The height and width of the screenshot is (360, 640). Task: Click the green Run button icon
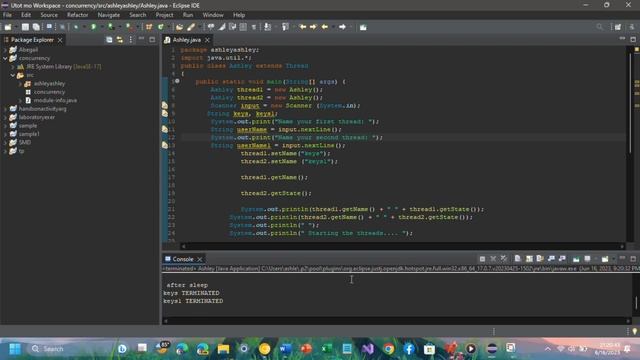click(x=93, y=27)
